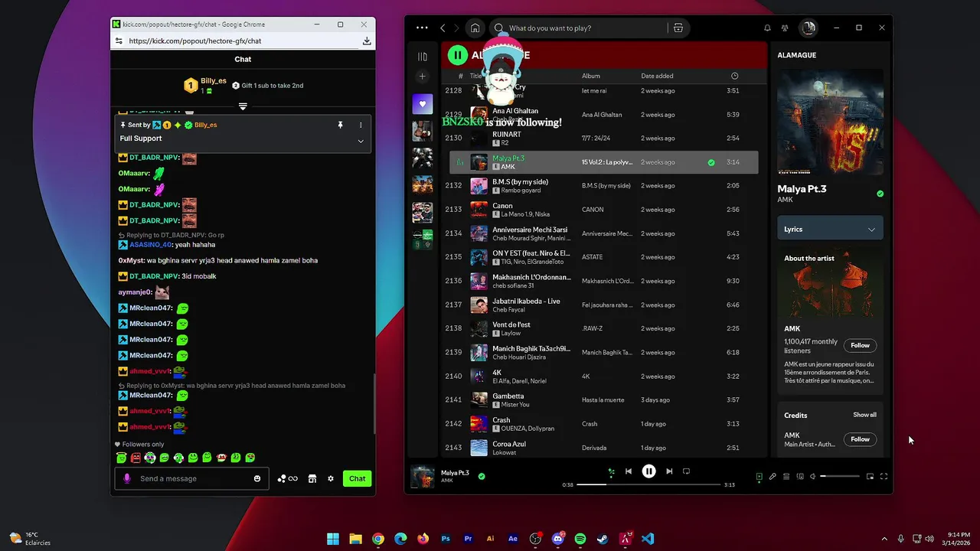Open Spotify notifications bell

[x=767, y=28]
